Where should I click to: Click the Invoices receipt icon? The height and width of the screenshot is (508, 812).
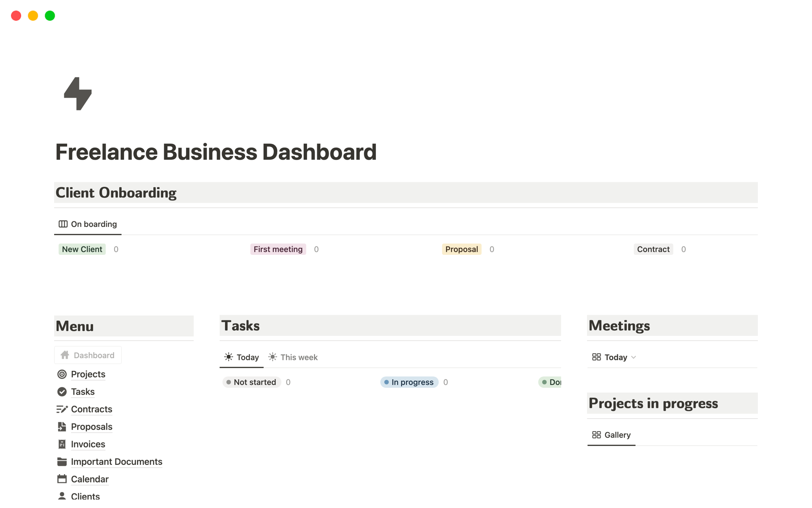pos(62,444)
